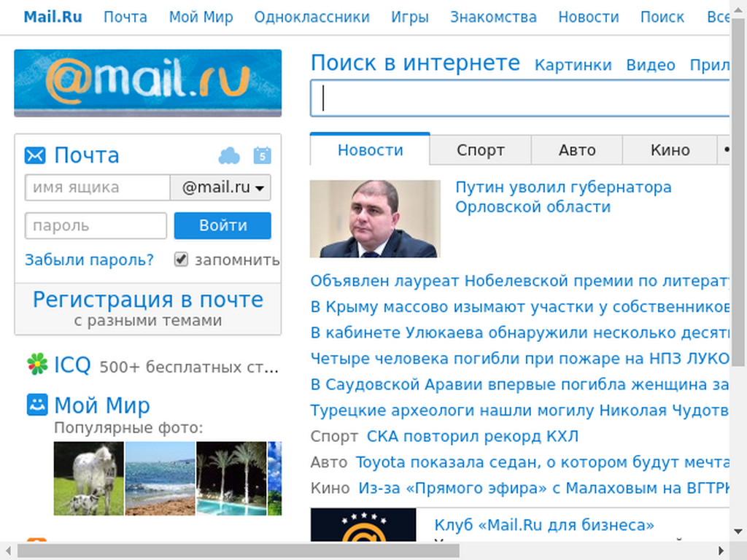Click the Mail.Ru business club banner image
This screenshot has width=747, height=560.
363,525
